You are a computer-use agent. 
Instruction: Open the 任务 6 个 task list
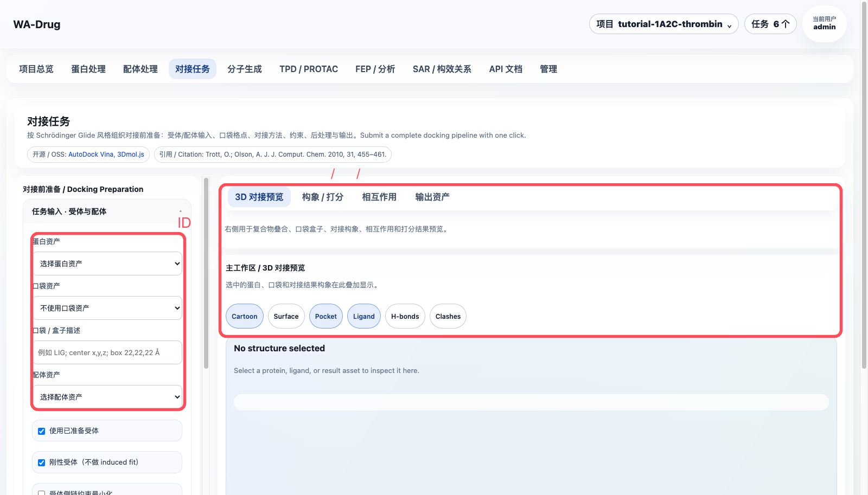click(770, 24)
